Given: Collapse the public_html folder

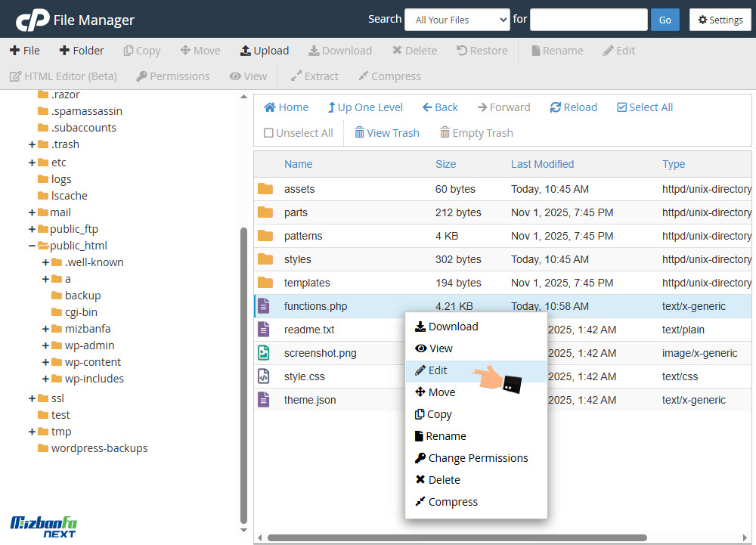Looking at the screenshot, I should [x=32, y=246].
